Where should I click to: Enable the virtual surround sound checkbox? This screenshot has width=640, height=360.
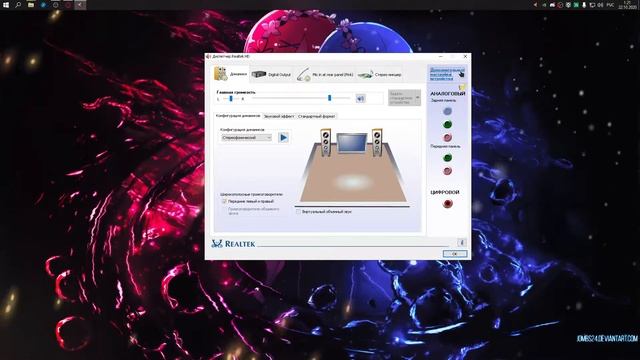coord(298,211)
